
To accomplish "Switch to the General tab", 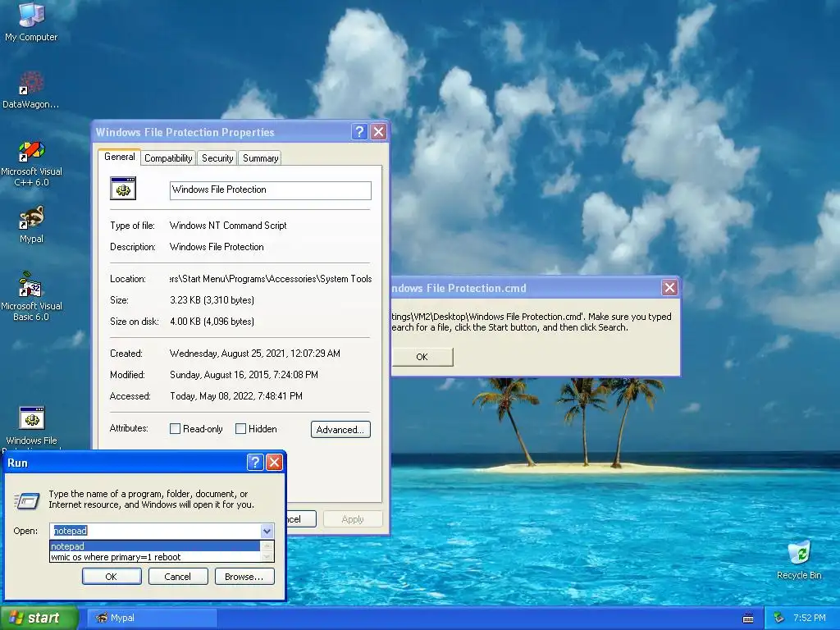I will pos(120,157).
